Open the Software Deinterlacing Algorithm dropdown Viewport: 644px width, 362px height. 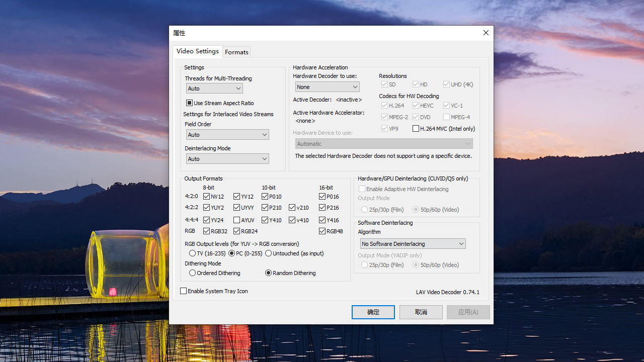coord(413,244)
